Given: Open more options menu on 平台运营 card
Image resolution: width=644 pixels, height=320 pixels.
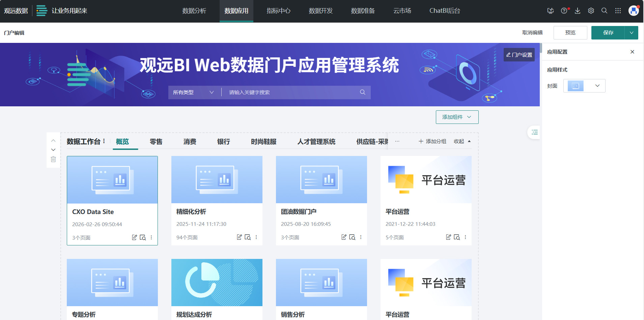Looking at the screenshot, I should [x=465, y=237].
